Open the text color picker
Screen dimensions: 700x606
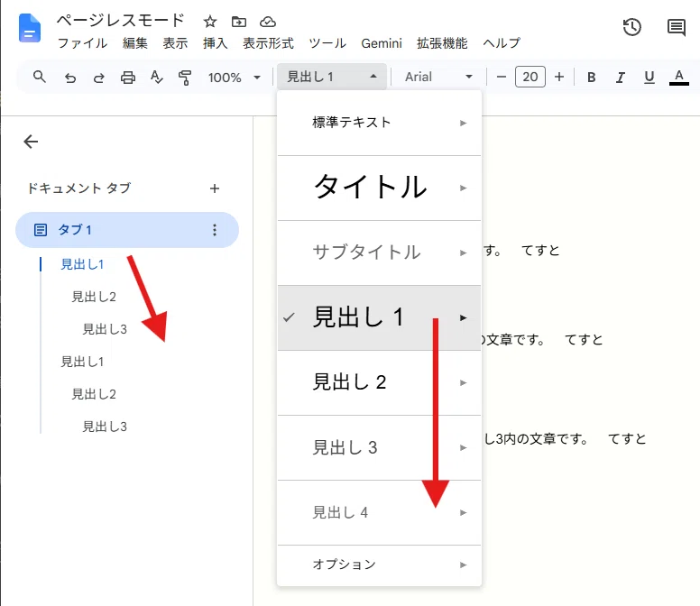point(678,78)
